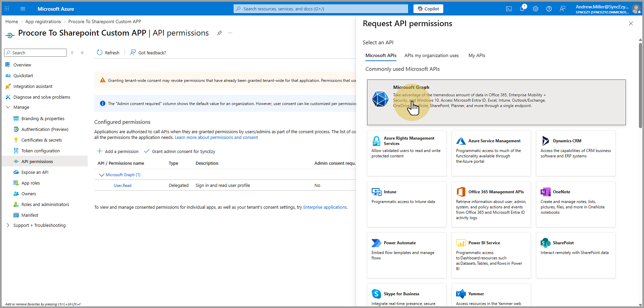
Task: Collapse the Microsoft Graph (1) permissions group
Action: (101, 175)
